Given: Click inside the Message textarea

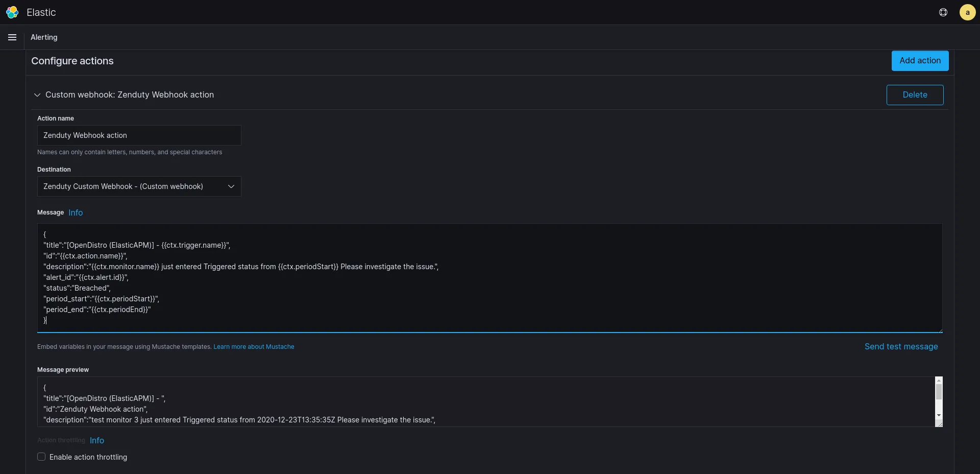Looking at the screenshot, I should (489, 278).
